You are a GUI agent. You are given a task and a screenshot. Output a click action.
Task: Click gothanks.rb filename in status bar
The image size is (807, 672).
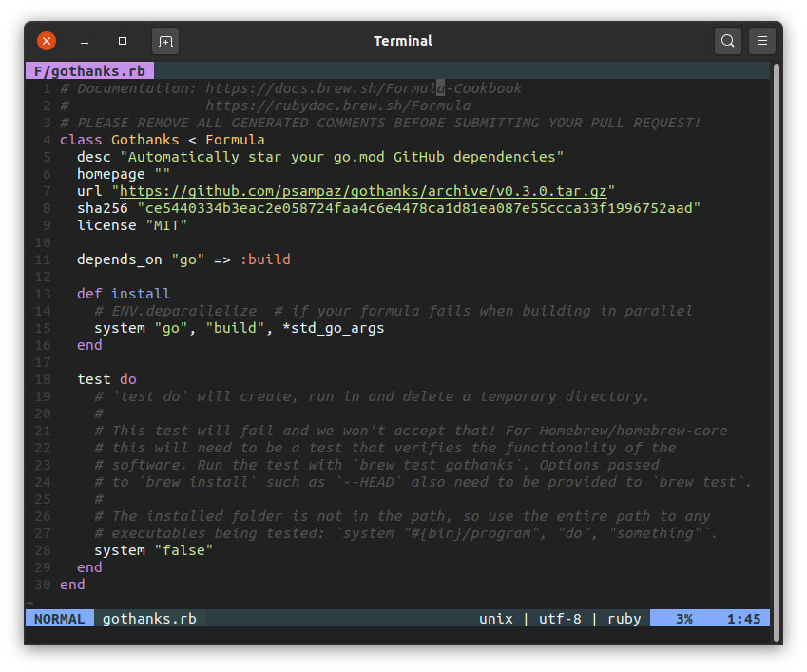tap(149, 619)
